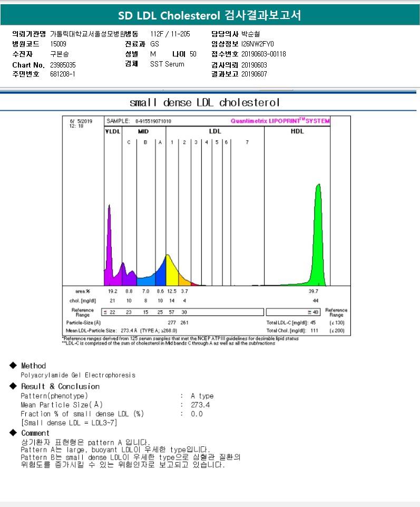Click the 'Result & Conclusion' heading
The image size is (420, 507).
(61, 386)
